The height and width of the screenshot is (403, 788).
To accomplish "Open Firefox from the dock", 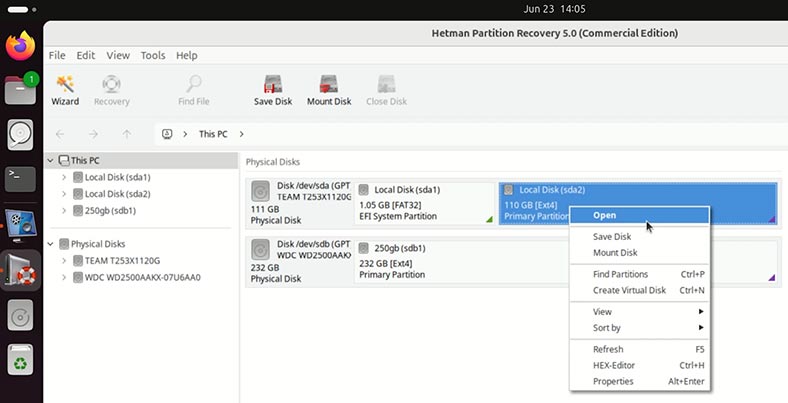I will (21, 46).
